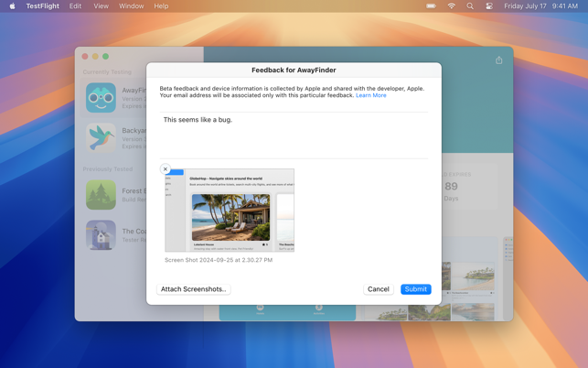
Task: Open the TestFlight menu
Action: pyautogui.click(x=42, y=6)
